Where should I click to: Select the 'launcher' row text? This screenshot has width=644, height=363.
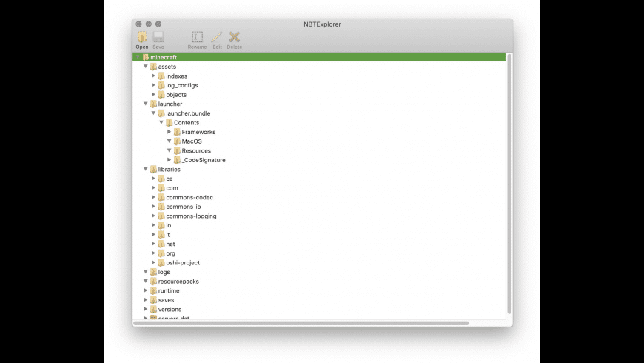170,104
